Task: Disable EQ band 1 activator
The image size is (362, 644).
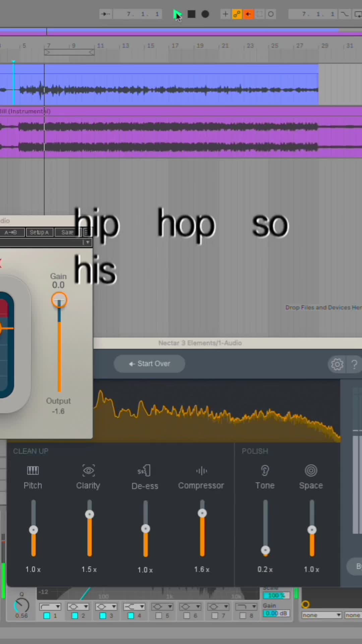Action: coord(47,615)
